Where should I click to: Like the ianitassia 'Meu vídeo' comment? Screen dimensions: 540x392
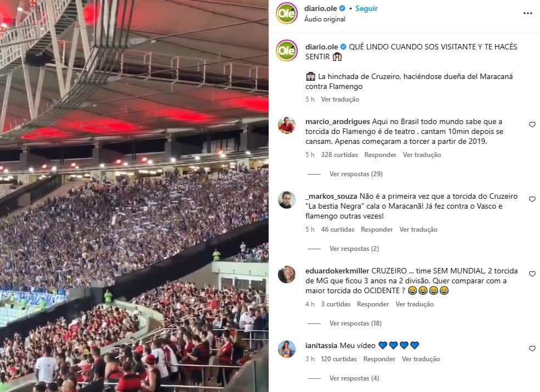tap(532, 349)
